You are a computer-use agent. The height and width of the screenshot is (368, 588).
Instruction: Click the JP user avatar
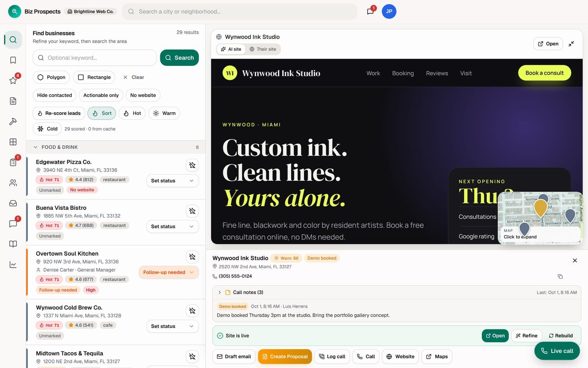point(389,11)
